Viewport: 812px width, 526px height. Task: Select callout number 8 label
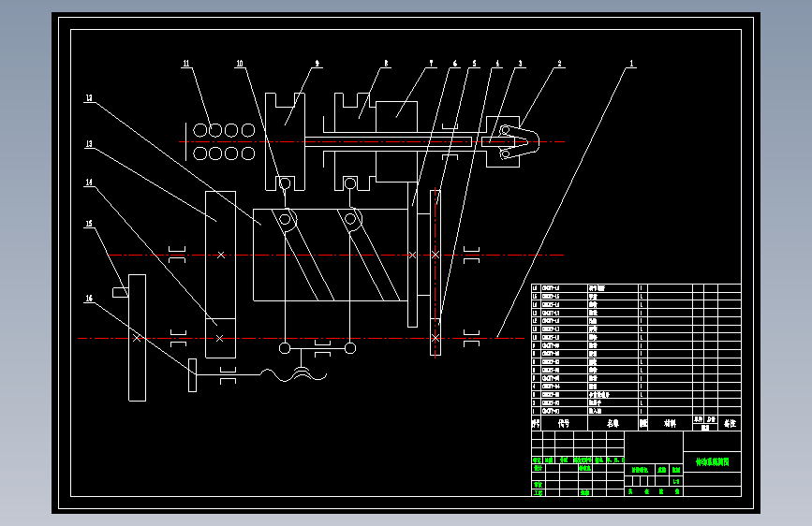386,63
